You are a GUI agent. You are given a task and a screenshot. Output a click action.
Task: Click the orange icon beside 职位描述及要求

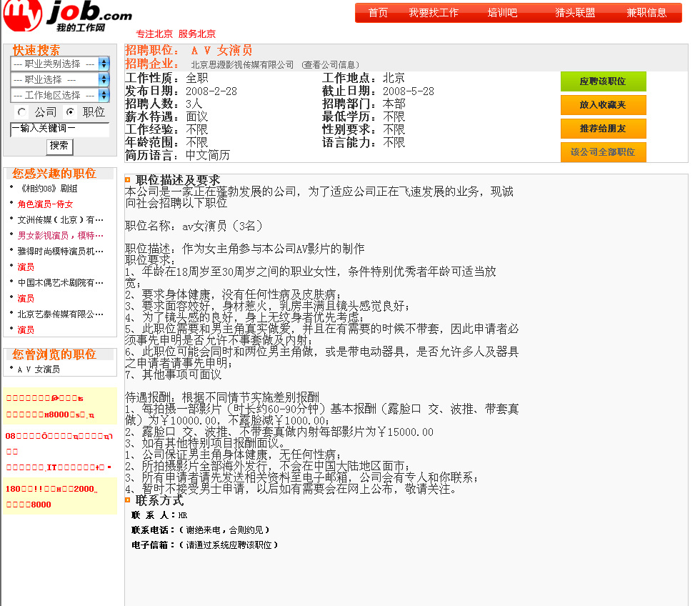(x=128, y=180)
